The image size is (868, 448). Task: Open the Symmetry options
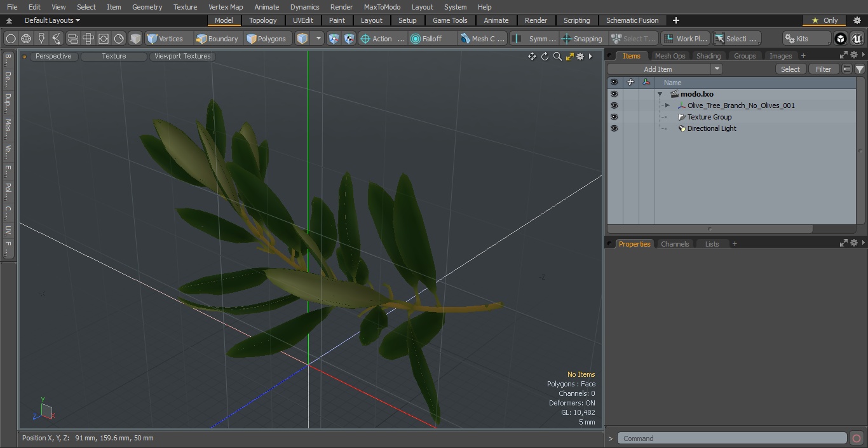click(534, 39)
